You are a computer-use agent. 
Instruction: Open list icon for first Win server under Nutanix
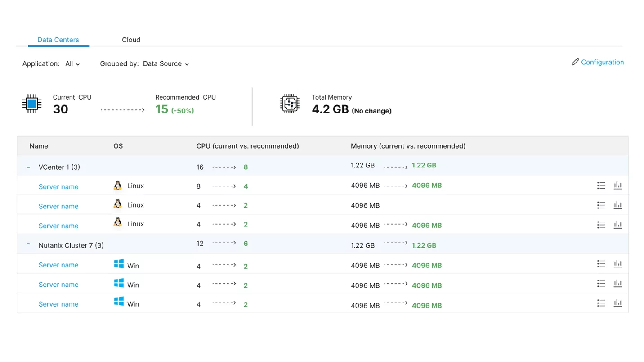tap(601, 264)
